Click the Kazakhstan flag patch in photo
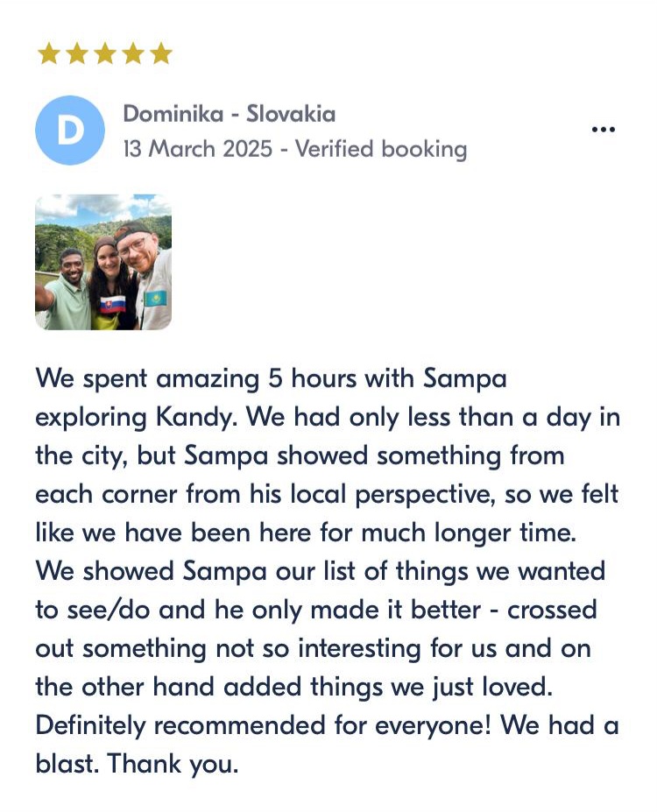This screenshot has width=657, height=812. pyautogui.click(x=156, y=299)
